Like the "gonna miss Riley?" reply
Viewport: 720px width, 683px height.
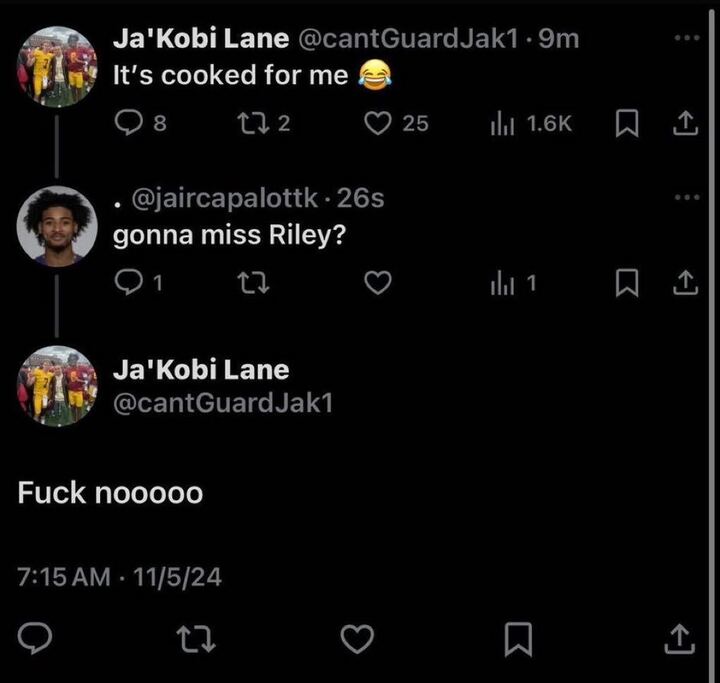point(377,284)
